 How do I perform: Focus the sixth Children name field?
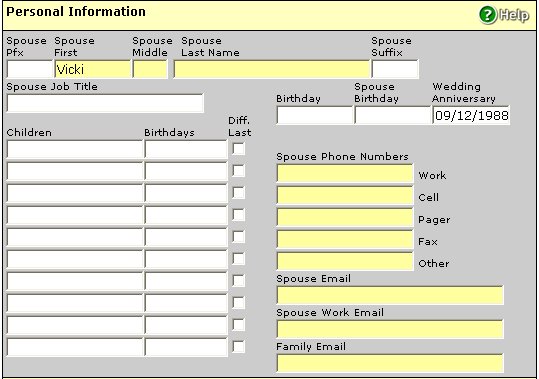(x=75, y=259)
